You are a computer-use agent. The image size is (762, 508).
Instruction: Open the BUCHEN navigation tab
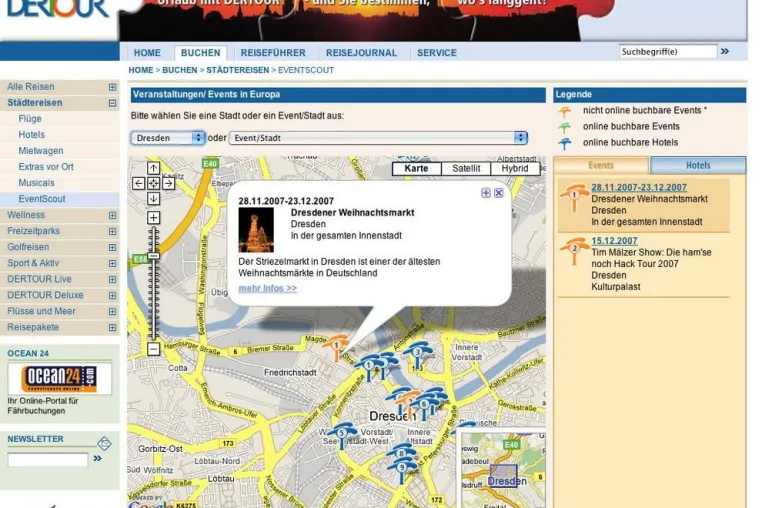[x=201, y=53]
